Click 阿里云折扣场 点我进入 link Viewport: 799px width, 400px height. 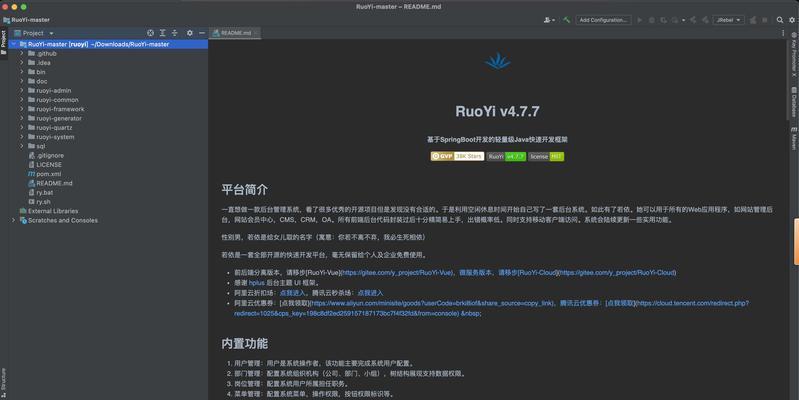[x=292, y=293]
